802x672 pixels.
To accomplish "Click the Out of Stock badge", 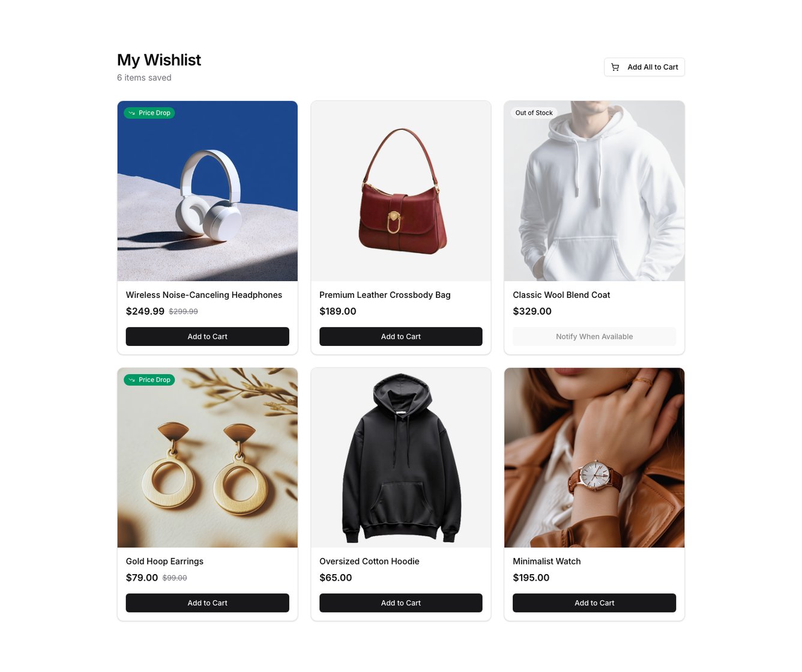I will 534,113.
